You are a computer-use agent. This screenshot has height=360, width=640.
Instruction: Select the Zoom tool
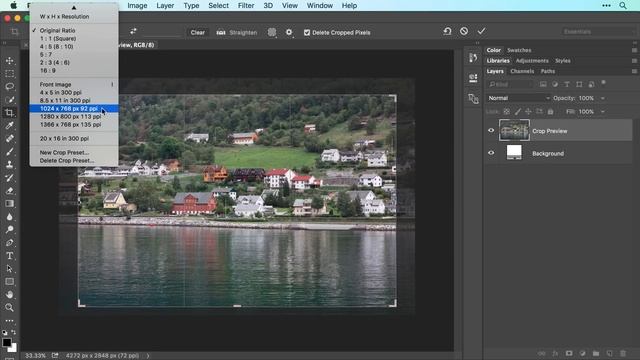(x=9, y=307)
